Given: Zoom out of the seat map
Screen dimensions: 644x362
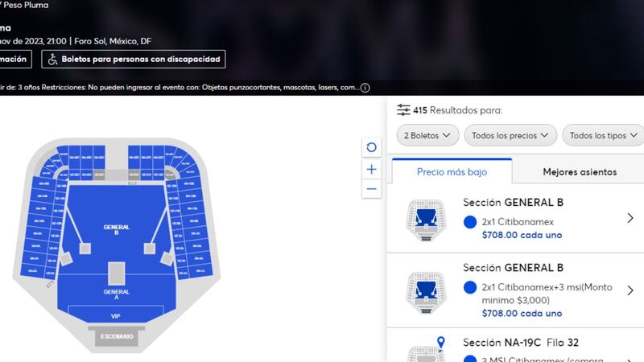Looking at the screenshot, I should (x=371, y=190).
